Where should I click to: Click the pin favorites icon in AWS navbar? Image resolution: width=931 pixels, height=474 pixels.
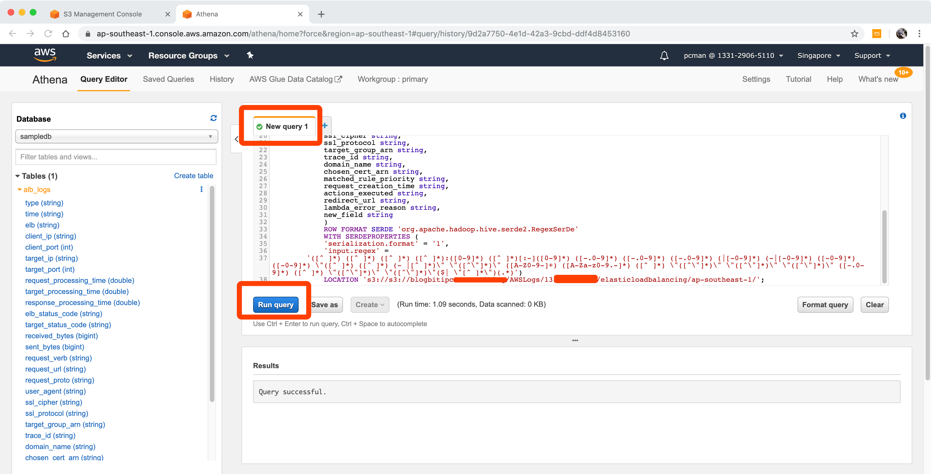[x=250, y=55]
